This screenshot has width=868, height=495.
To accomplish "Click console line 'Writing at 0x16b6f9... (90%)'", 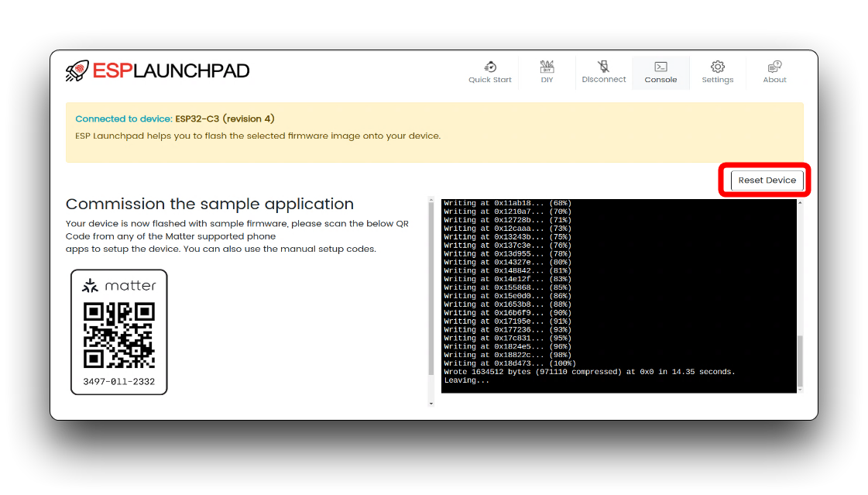I will 508,313.
